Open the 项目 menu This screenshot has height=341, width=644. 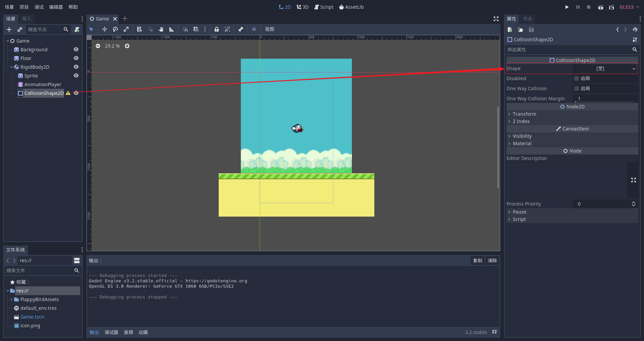[x=24, y=7]
